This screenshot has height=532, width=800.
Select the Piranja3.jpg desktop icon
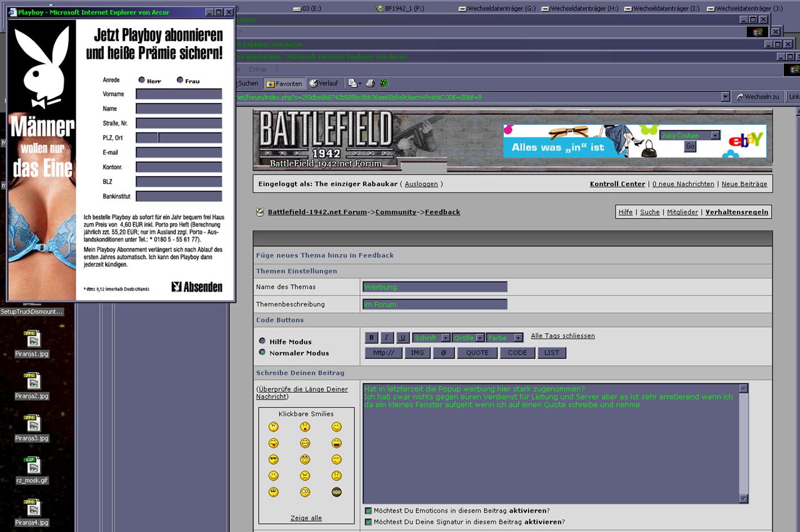(x=32, y=428)
